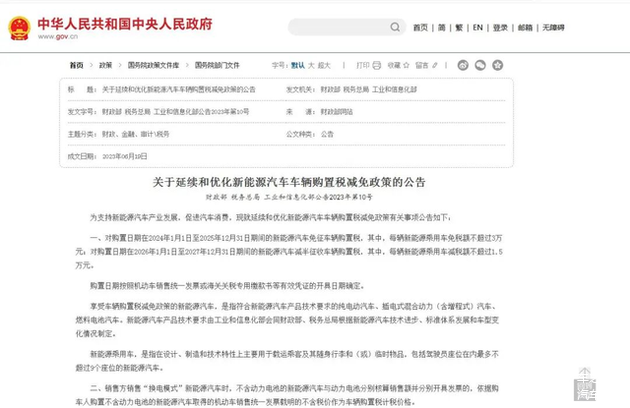Go to 首页 in the breadcrumb
This screenshot has width=630, height=408.
click(77, 65)
